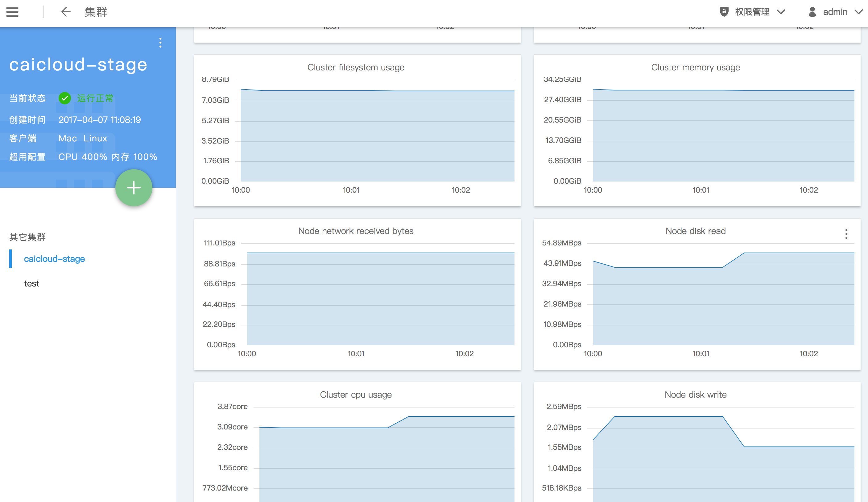Select caicloud-stage in other clusters list

pyautogui.click(x=54, y=259)
